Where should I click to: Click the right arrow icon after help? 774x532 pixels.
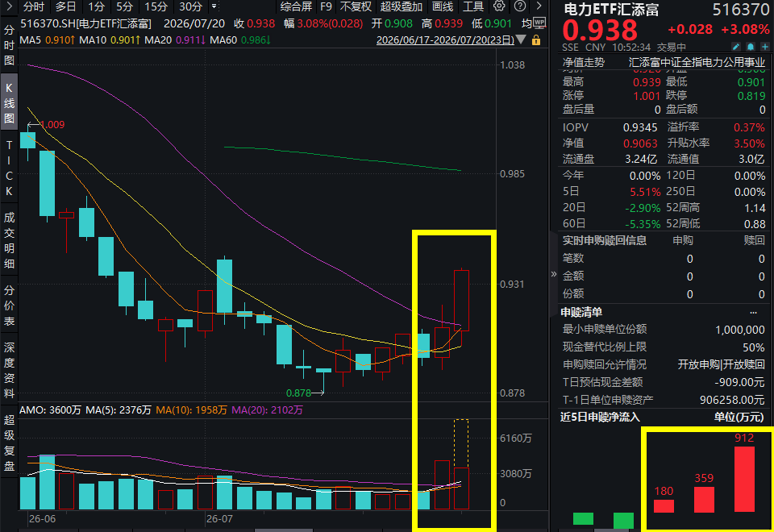tap(539, 6)
